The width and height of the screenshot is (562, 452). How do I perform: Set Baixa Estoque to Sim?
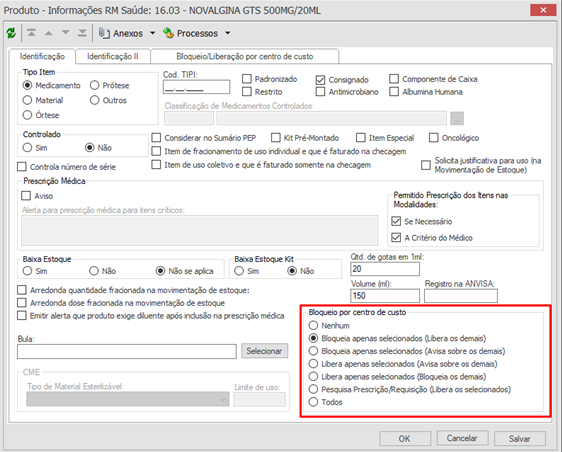27,271
